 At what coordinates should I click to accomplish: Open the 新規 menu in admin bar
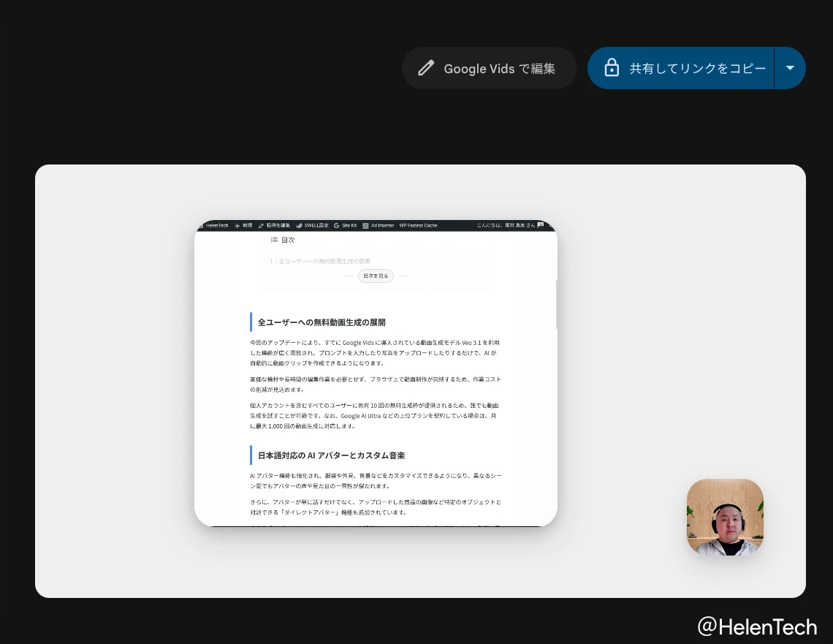(243, 225)
